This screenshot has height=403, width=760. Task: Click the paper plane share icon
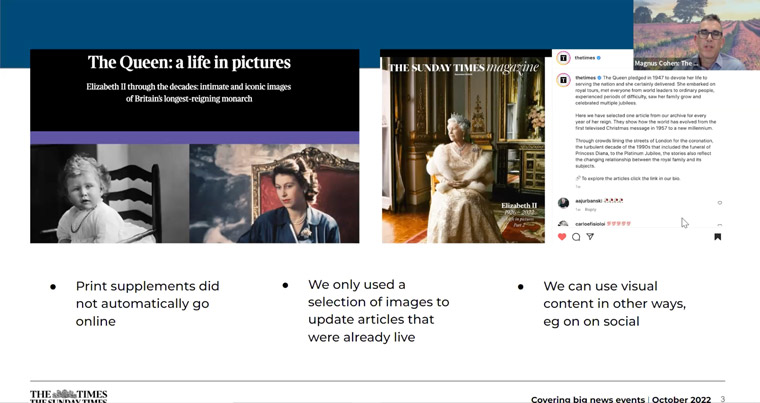click(590, 237)
